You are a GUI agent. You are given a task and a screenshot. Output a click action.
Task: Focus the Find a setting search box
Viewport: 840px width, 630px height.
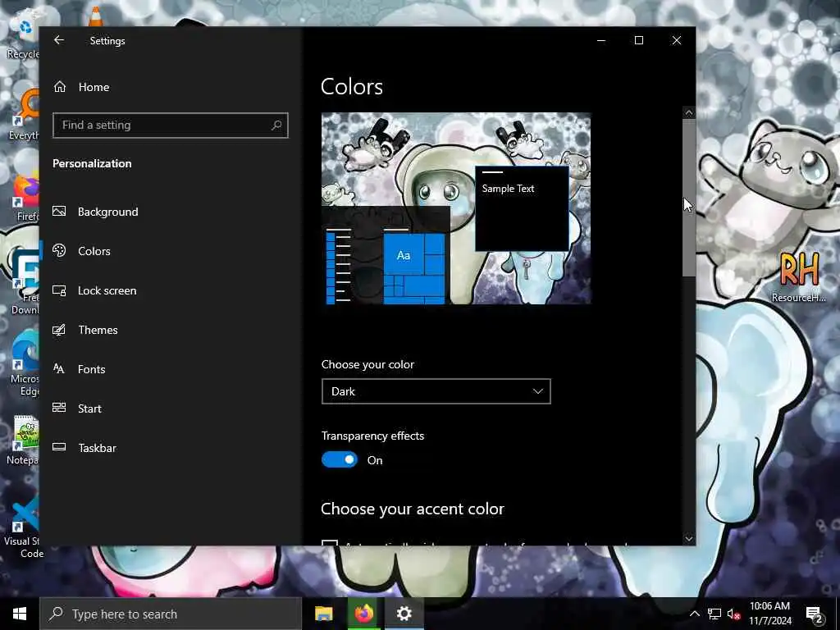171,126
